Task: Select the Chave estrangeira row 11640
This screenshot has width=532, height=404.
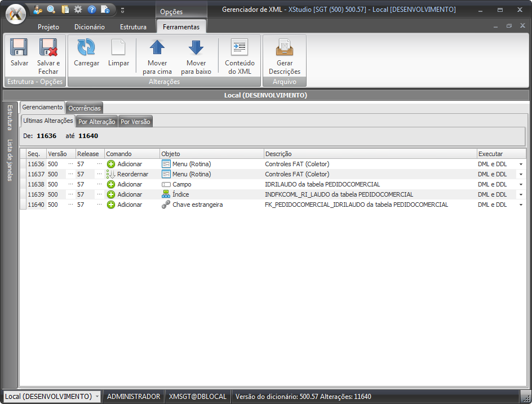Action: point(197,205)
